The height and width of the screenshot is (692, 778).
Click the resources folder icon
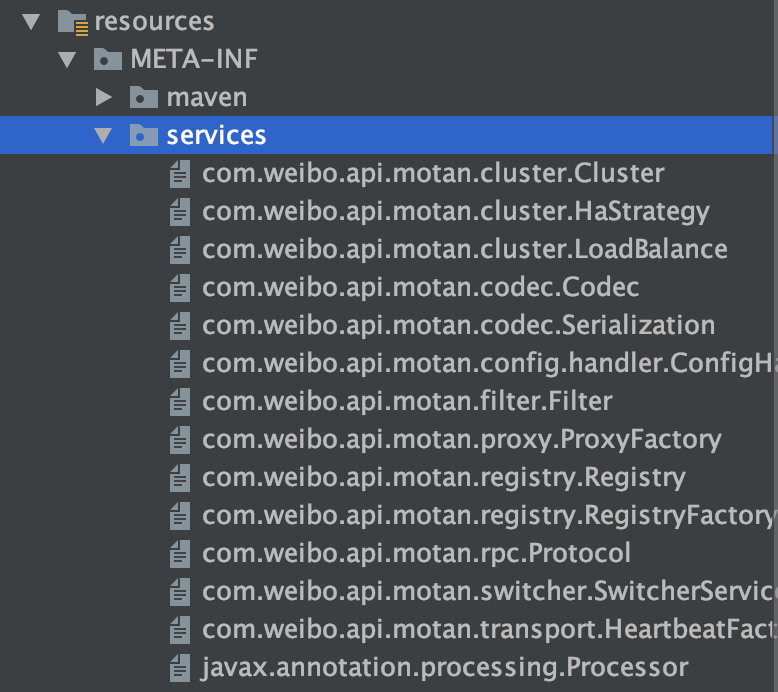(x=71, y=21)
